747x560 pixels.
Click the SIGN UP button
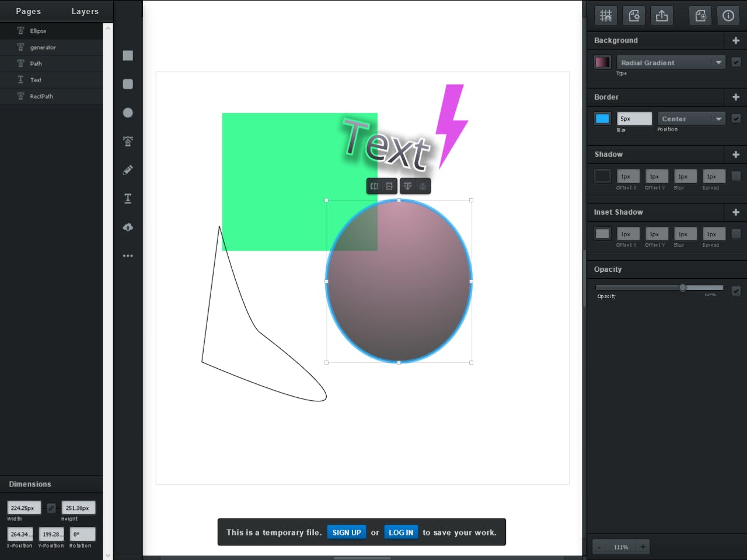347,532
